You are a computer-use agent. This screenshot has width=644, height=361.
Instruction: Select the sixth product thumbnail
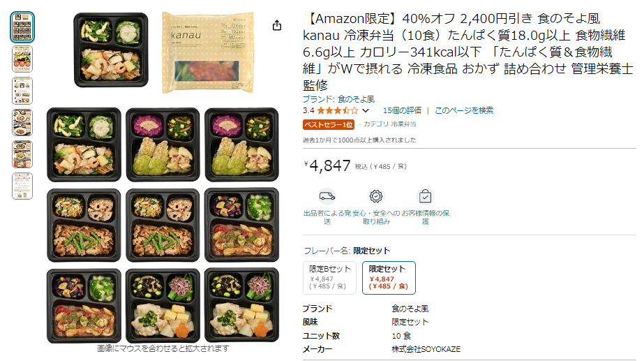[x=22, y=186]
